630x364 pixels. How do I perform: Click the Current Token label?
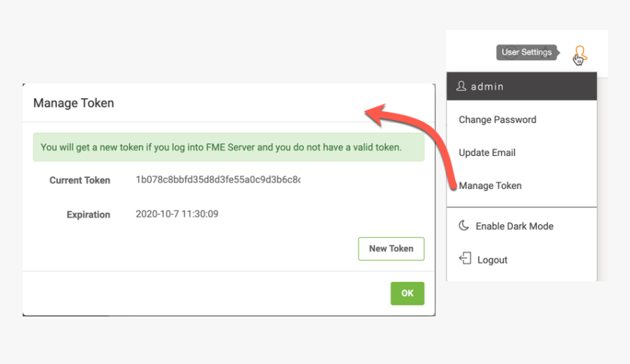(x=80, y=180)
